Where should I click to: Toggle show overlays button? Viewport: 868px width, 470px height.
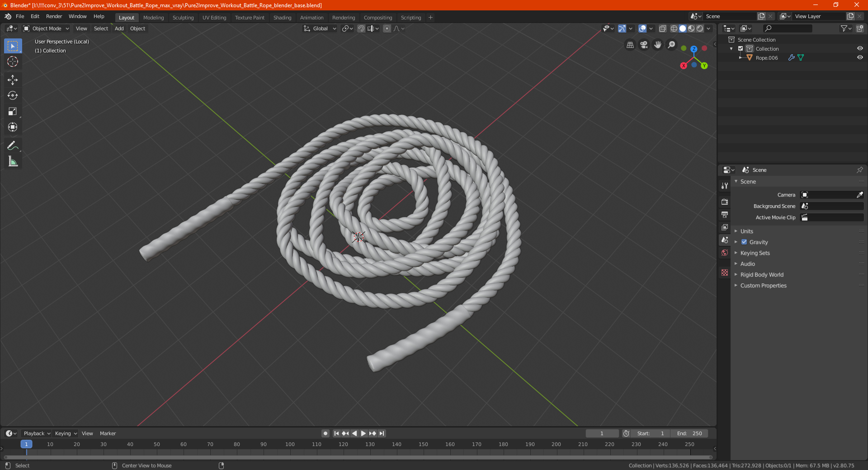pyautogui.click(x=642, y=28)
